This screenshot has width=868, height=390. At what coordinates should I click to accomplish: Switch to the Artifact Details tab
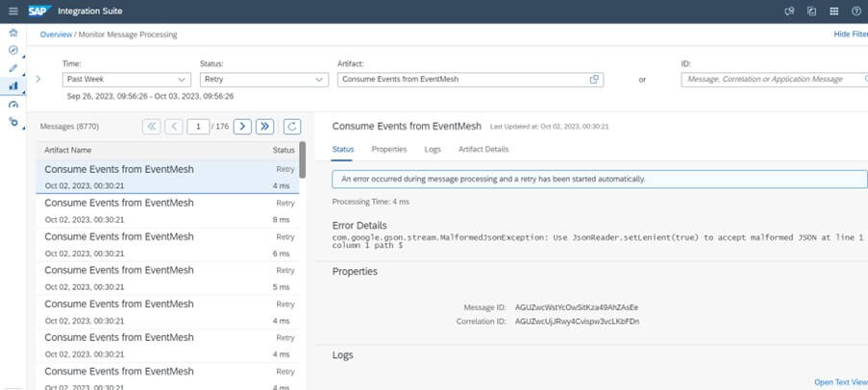(484, 149)
